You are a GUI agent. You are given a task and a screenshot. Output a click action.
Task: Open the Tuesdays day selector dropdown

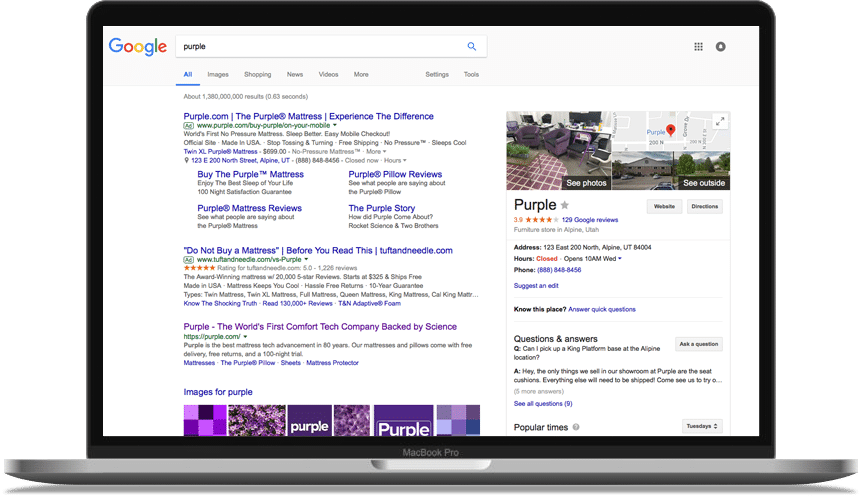coord(702,426)
